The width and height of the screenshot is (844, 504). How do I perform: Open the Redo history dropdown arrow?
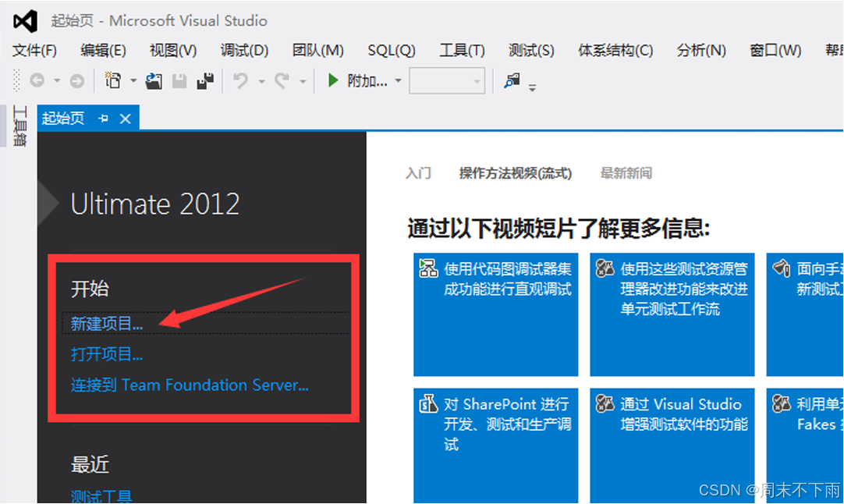pos(303,82)
